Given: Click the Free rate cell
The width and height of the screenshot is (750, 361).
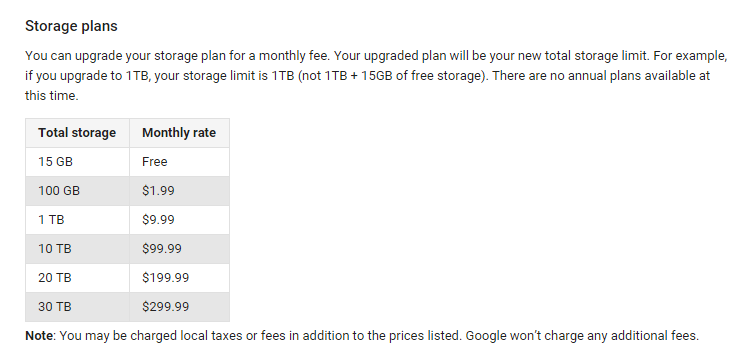Looking at the screenshot, I should [x=179, y=162].
